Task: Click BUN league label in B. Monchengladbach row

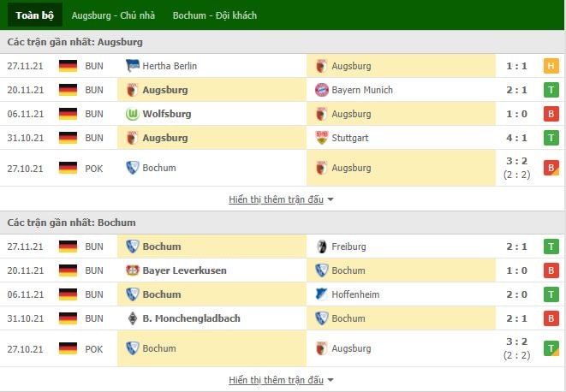Action: click(x=94, y=318)
